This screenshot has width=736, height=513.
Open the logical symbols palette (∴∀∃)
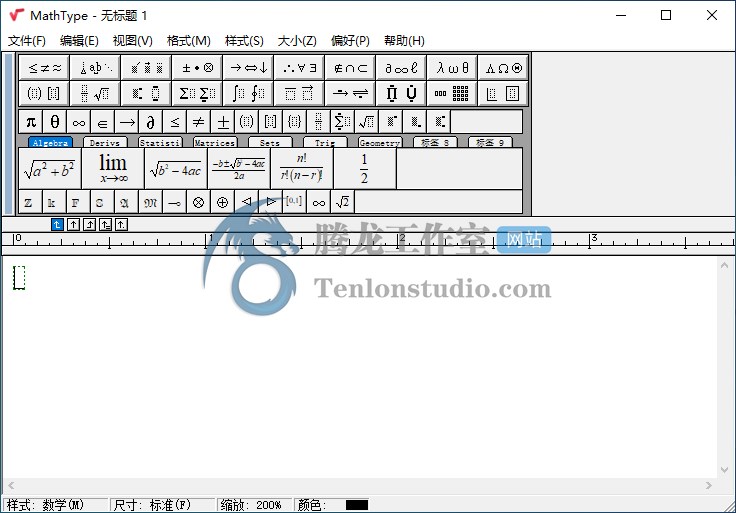point(299,68)
